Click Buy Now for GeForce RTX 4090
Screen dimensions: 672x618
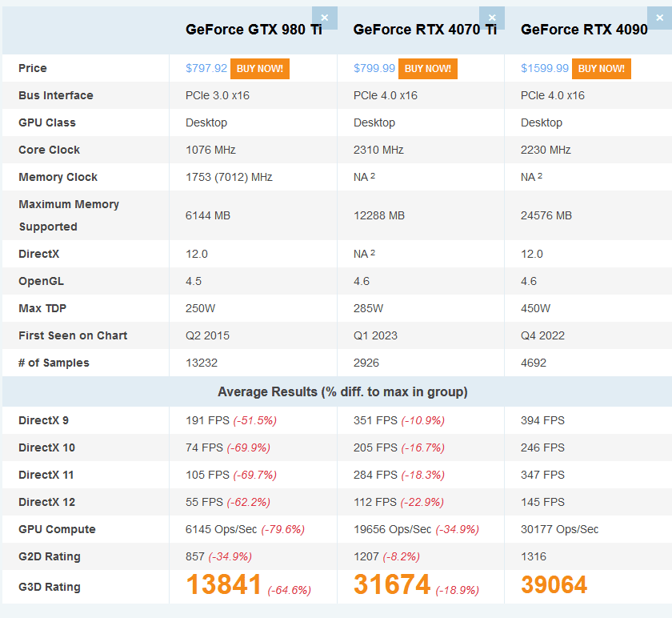[602, 69]
